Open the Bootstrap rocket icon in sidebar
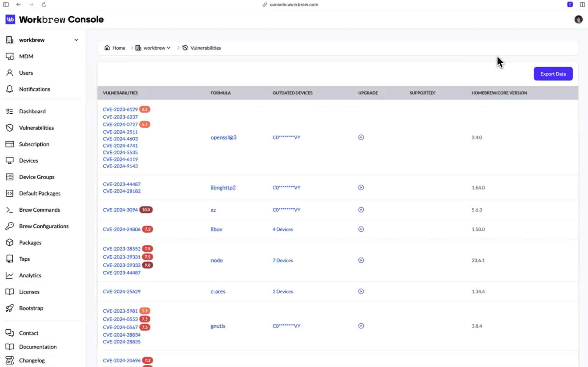 [x=10, y=308]
